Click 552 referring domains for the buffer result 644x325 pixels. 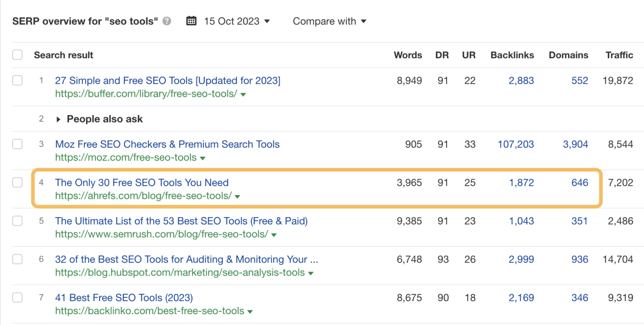click(579, 81)
